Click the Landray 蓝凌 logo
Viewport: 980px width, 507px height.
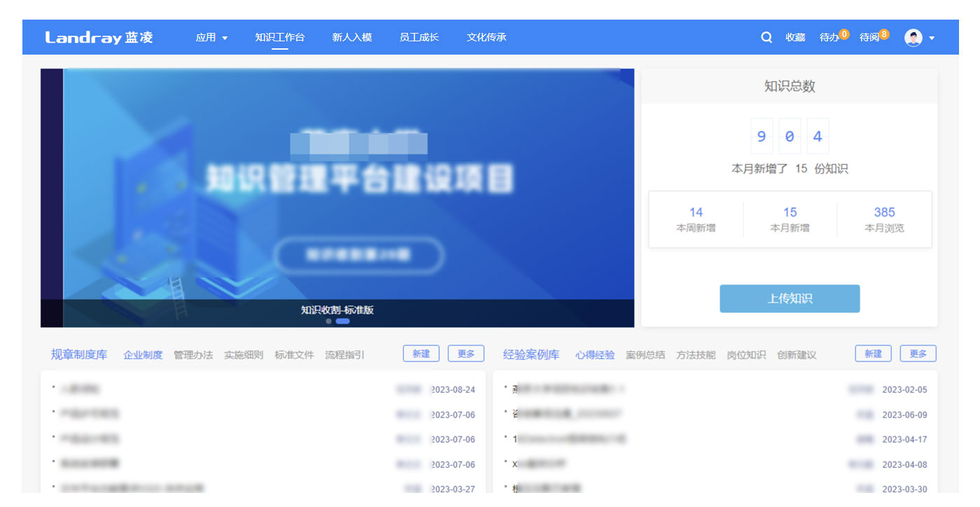(99, 38)
